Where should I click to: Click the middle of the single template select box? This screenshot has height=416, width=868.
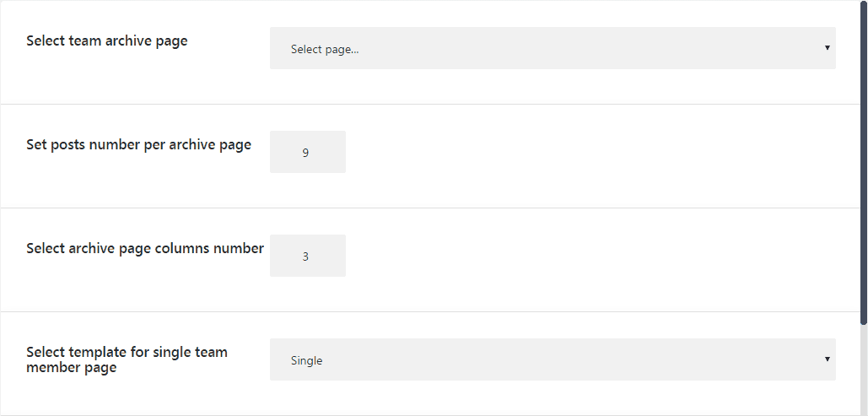(553, 360)
